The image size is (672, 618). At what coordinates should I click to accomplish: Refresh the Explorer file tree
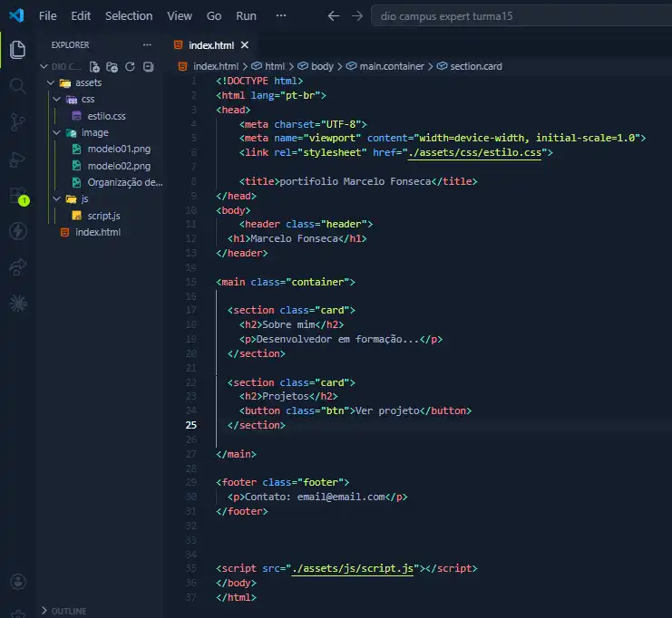click(x=130, y=66)
